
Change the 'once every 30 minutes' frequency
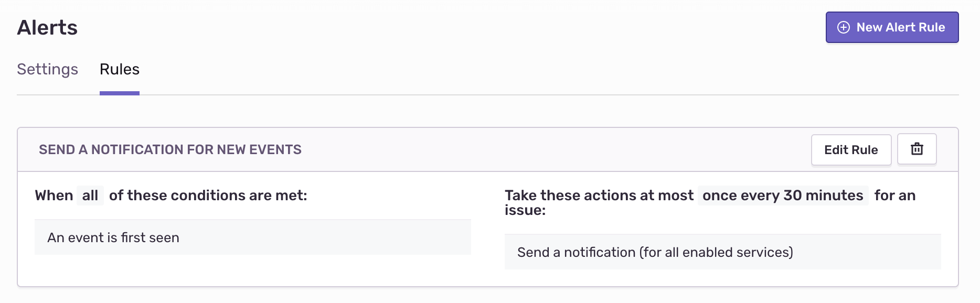coord(782,195)
